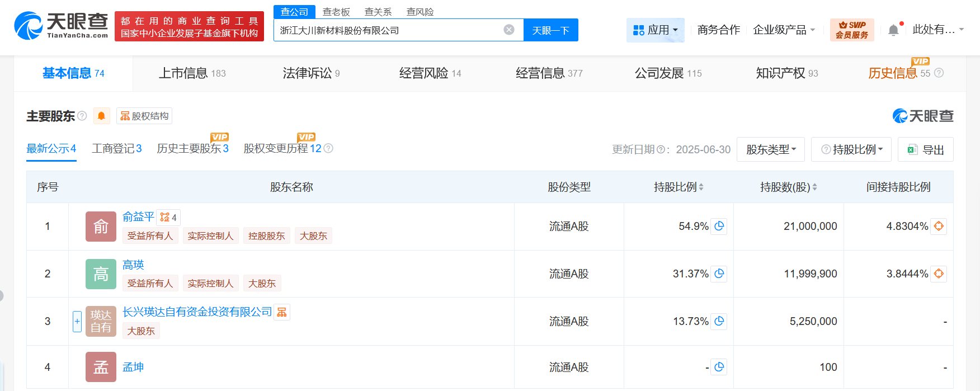Open shareholder 俞益平 link
980x391 pixels.
pyautogui.click(x=138, y=216)
